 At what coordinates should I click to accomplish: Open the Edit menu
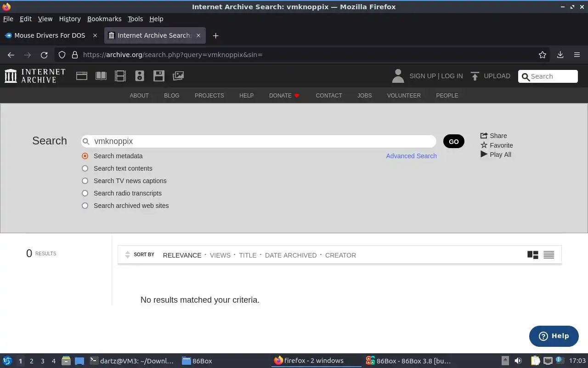[26, 19]
